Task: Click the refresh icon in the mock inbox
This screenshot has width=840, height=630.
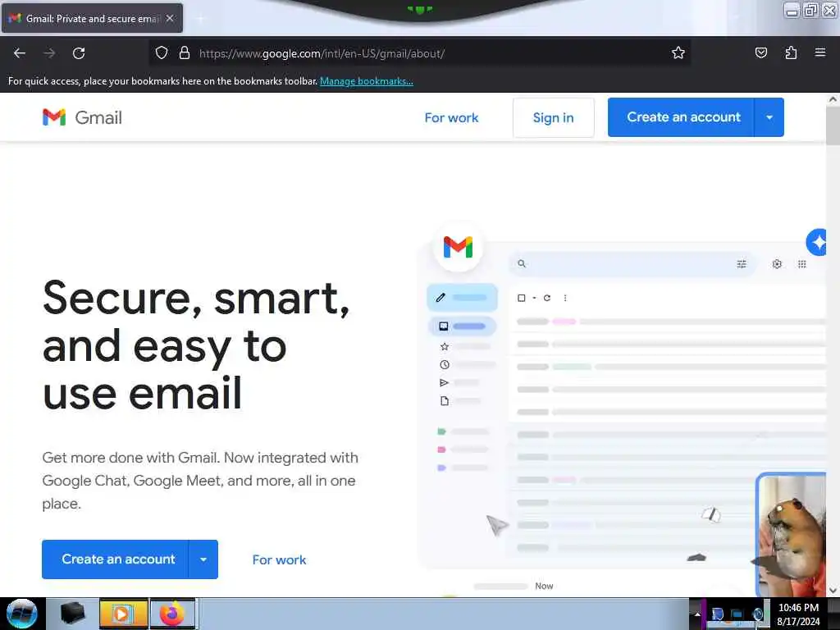Action: (x=547, y=298)
